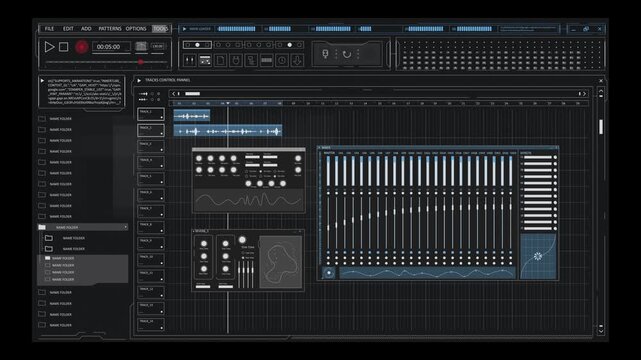
Task: Select the TRACK_8 header
Action: click(x=150, y=227)
